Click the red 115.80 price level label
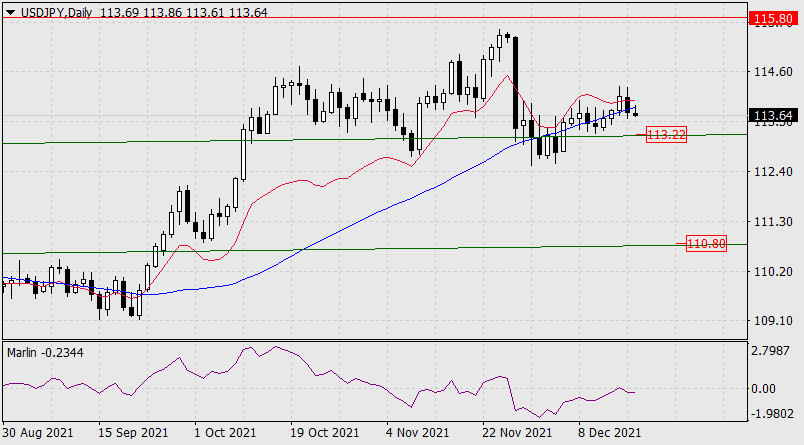The width and height of the screenshot is (804, 445). tap(774, 19)
